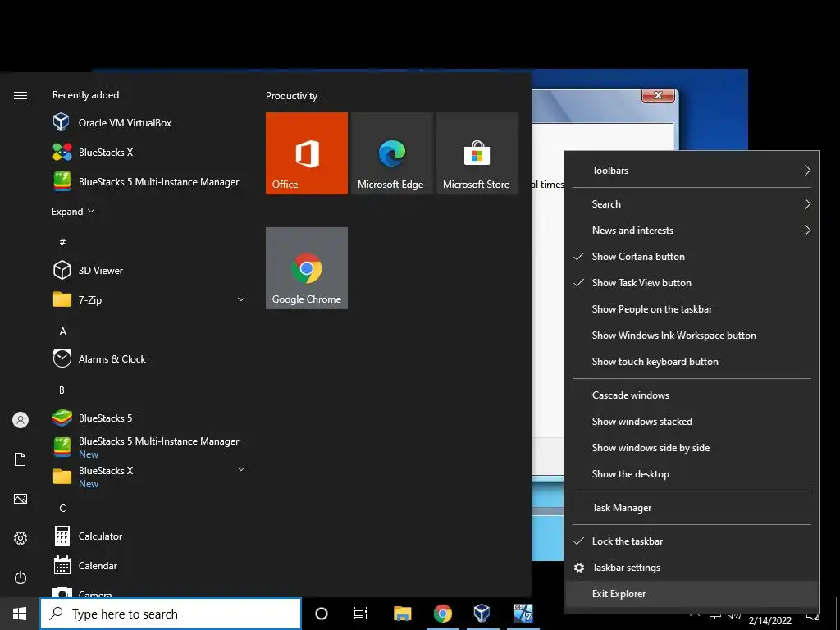Screen dimensions: 840x630
Task: Click the Productivity group heading
Action: click(x=291, y=96)
